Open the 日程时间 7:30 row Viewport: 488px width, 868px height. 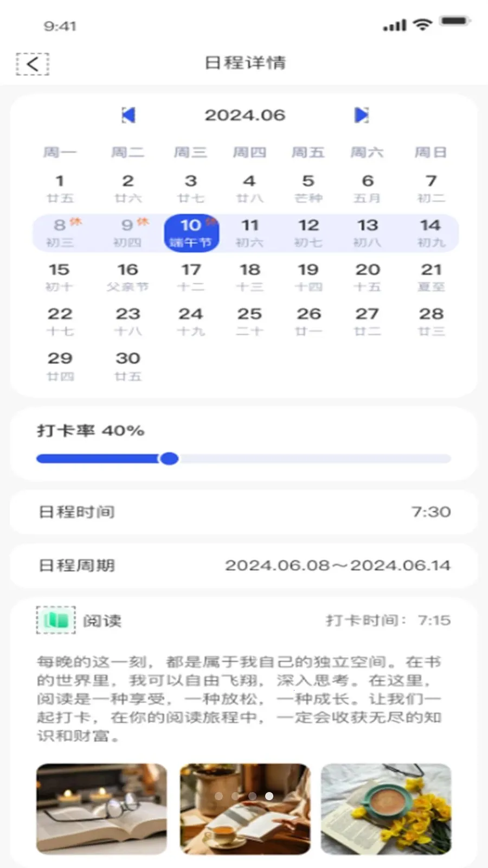[244, 512]
